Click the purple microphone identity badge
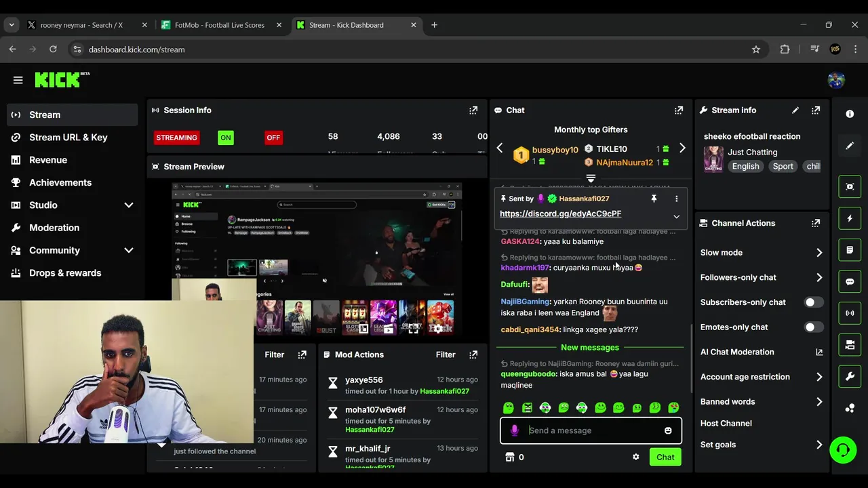This screenshot has width=868, height=488. [514, 430]
